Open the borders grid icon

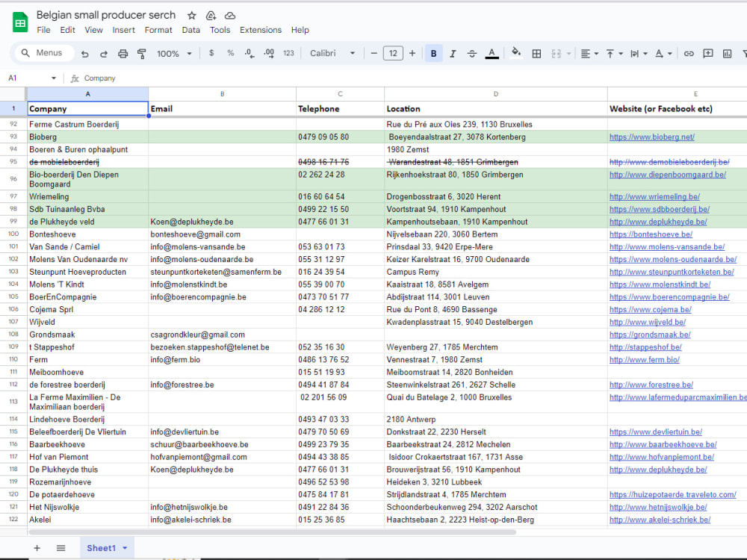point(536,54)
